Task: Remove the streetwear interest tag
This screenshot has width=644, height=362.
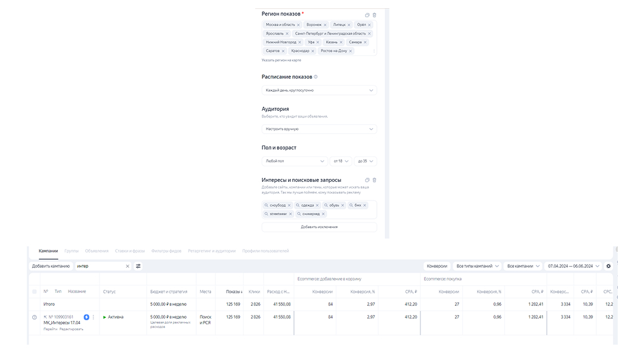Action: pyautogui.click(x=290, y=214)
